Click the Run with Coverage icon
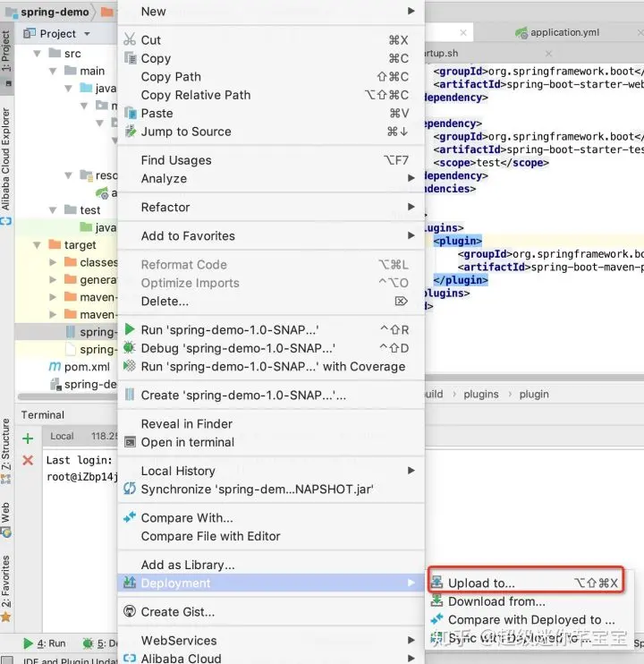This screenshot has width=644, height=664. (x=130, y=366)
